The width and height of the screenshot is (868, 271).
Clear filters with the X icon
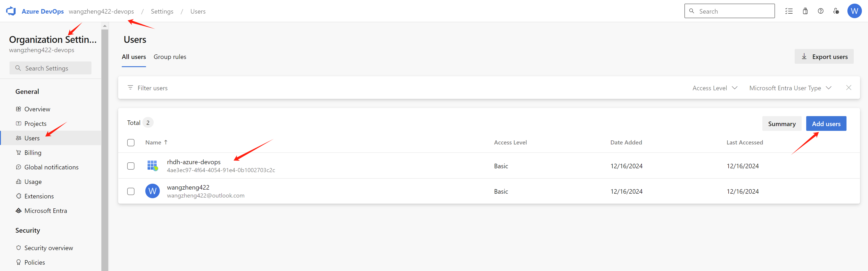[849, 88]
